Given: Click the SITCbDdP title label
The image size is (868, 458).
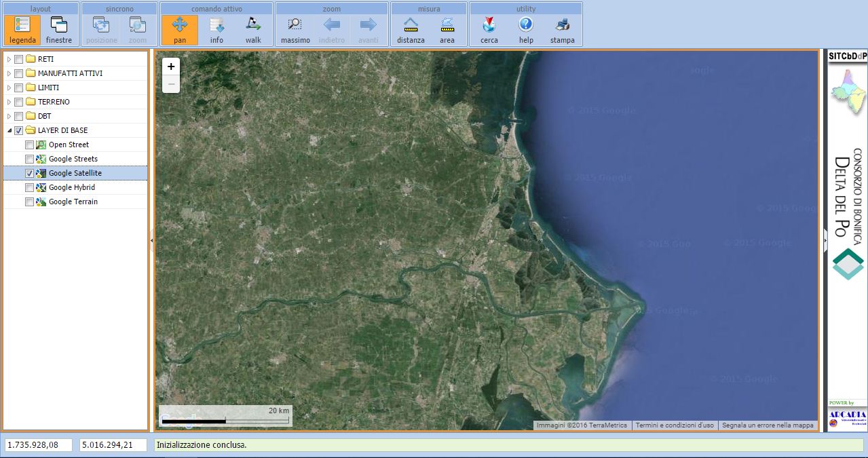Looking at the screenshot, I should coord(848,56).
